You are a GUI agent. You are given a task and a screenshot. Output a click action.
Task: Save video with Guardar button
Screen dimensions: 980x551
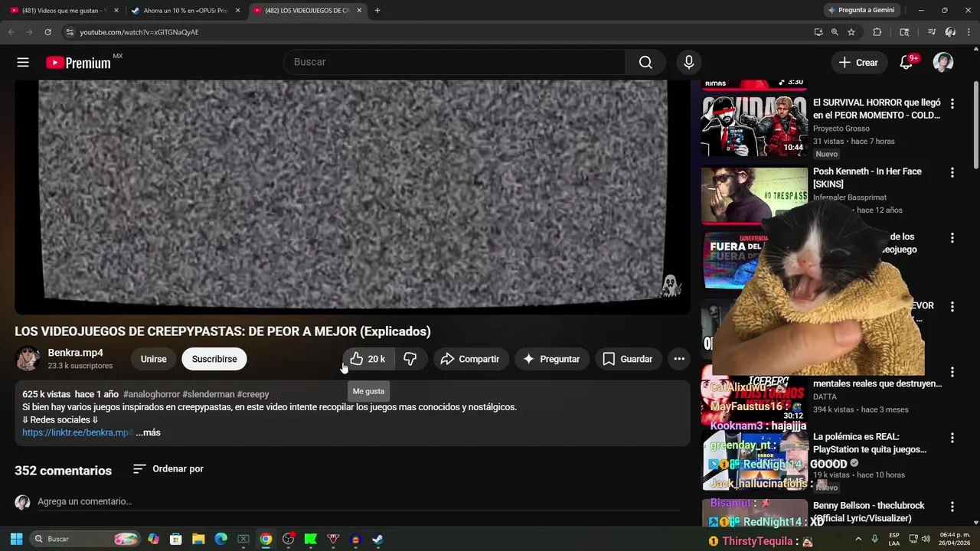(628, 359)
